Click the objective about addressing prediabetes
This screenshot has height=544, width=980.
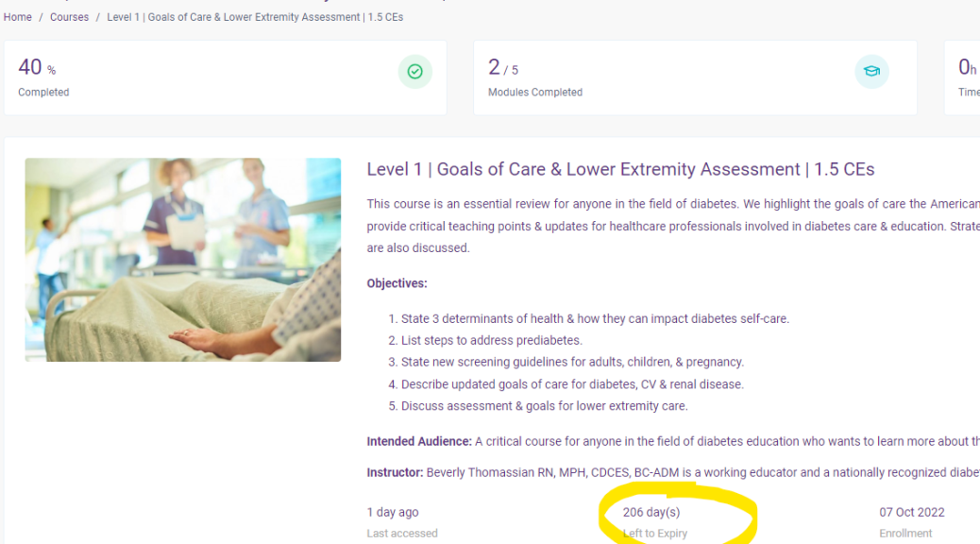(491, 341)
